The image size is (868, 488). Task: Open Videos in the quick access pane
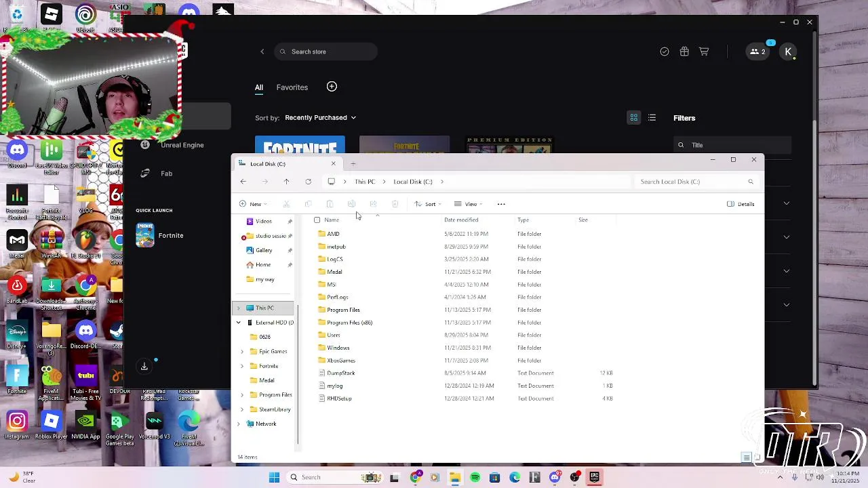click(x=264, y=221)
